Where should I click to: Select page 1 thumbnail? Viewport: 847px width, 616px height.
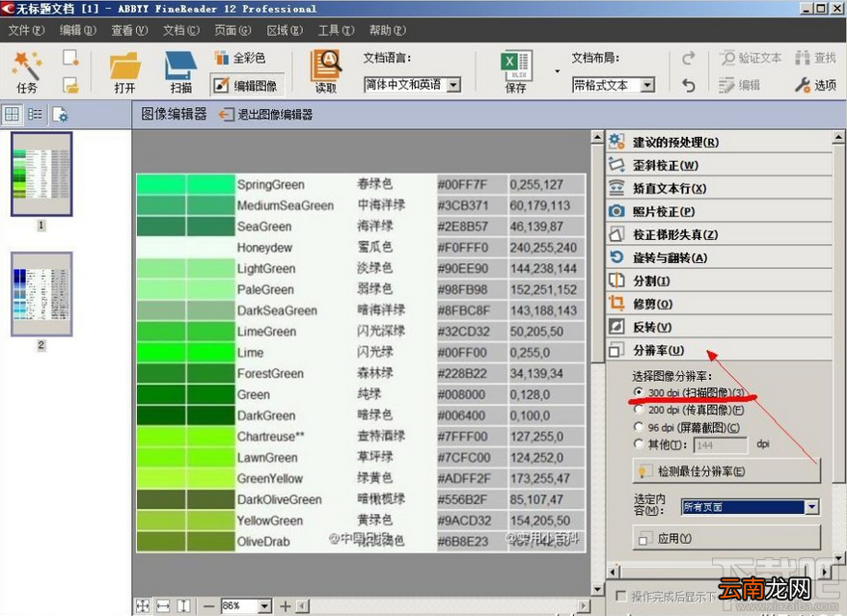pos(41,174)
